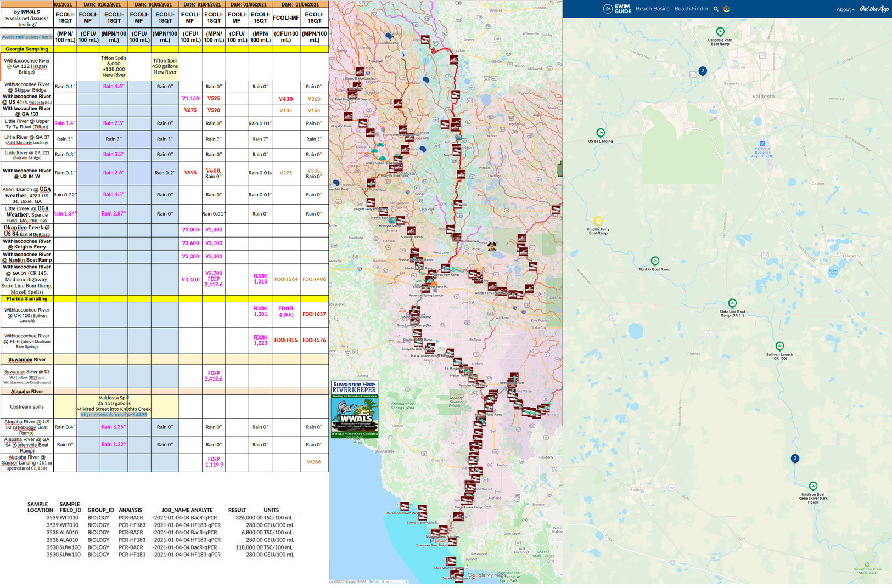Click the Swim Guide logo
Screen dimensions: 892x588
(x=618, y=9)
